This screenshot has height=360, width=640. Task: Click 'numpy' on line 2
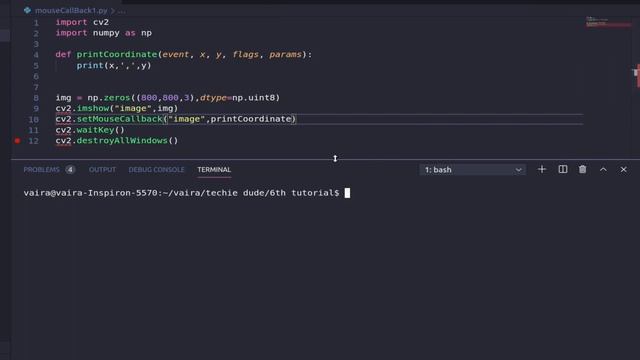[106, 33]
